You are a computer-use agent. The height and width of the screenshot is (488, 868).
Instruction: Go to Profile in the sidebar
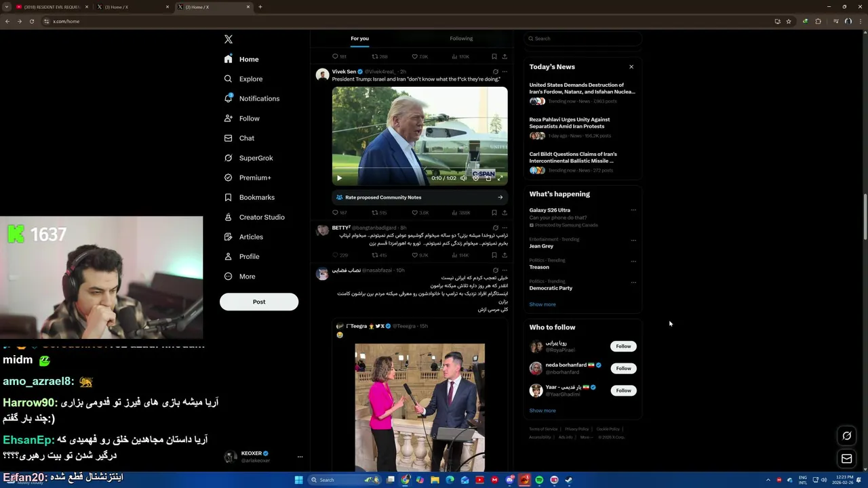(242, 256)
